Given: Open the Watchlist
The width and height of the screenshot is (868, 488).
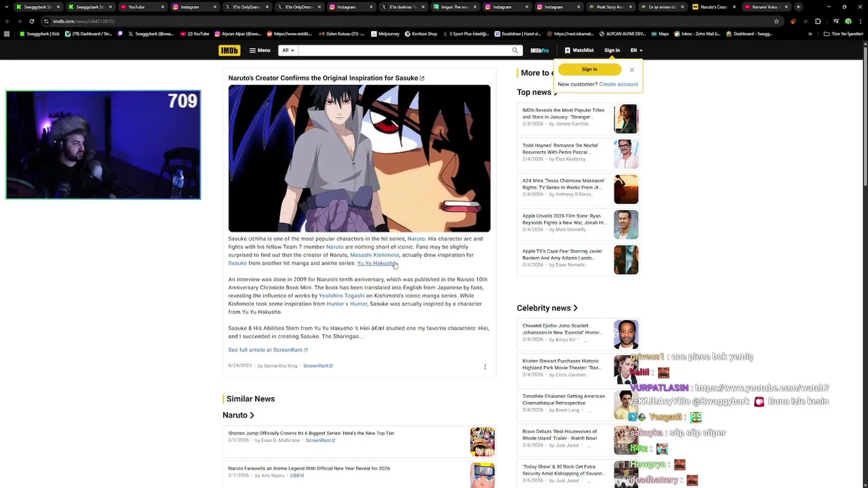Looking at the screenshot, I should pyautogui.click(x=579, y=50).
